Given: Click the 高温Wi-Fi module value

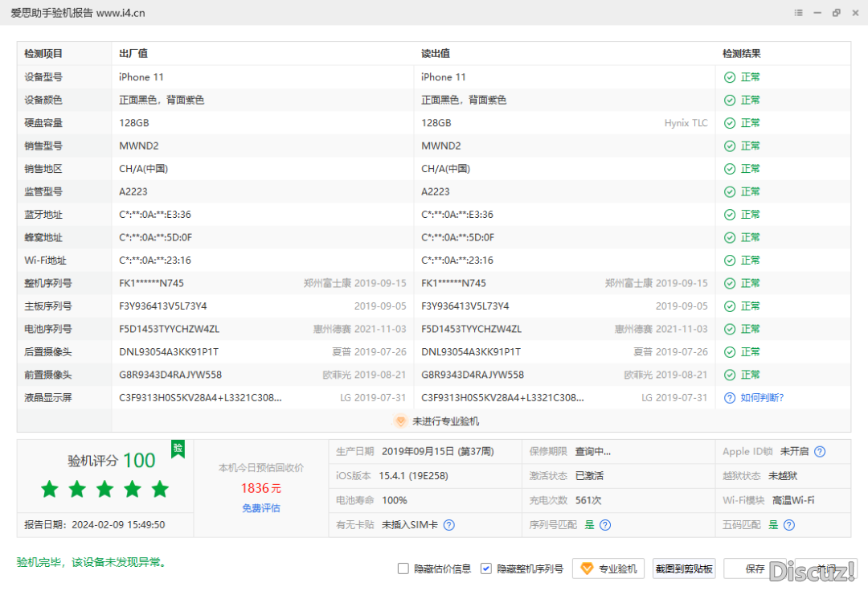Looking at the screenshot, I should (x=793, y=500).
